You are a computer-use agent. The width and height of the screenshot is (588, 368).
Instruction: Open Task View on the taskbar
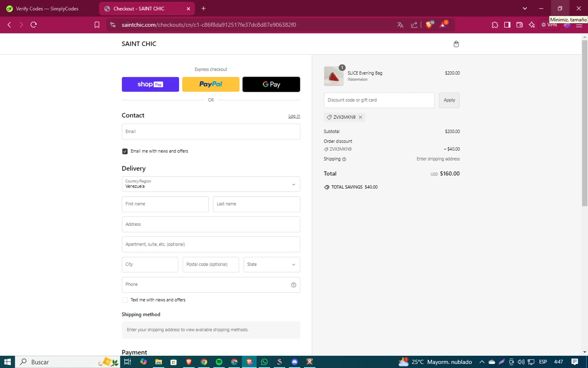(x=127, y=362)
